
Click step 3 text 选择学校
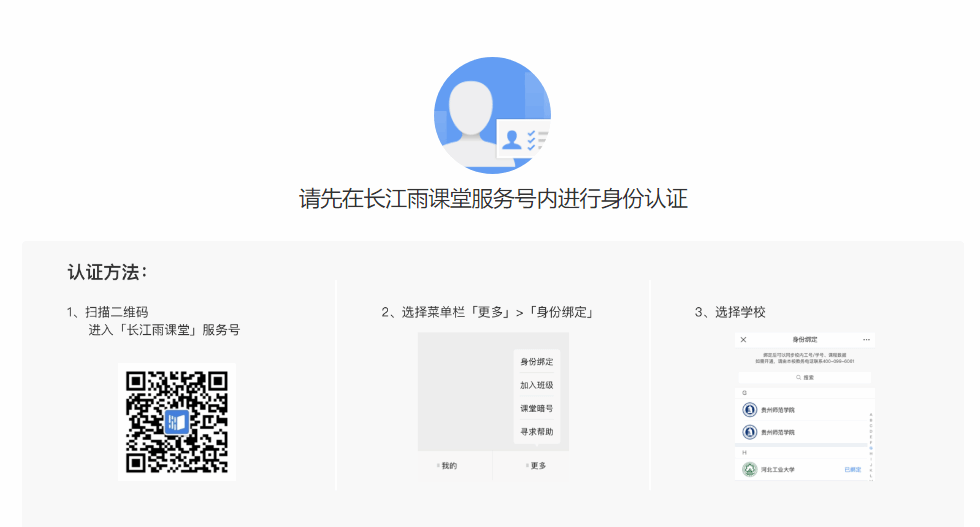(730, 312)
